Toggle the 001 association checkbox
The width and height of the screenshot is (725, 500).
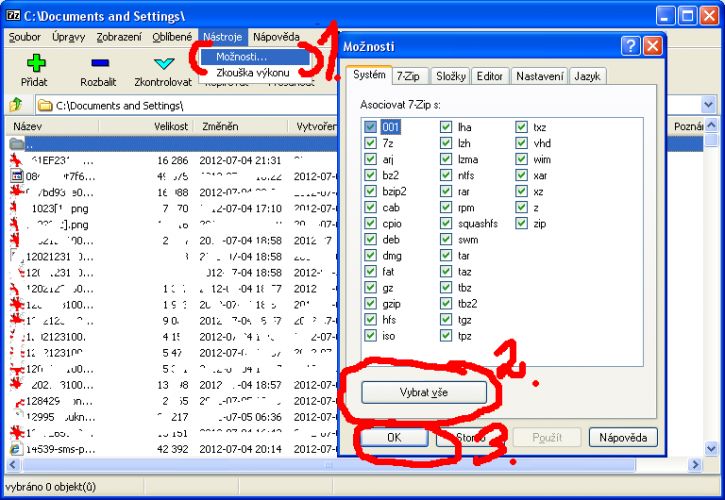point(370,127)
